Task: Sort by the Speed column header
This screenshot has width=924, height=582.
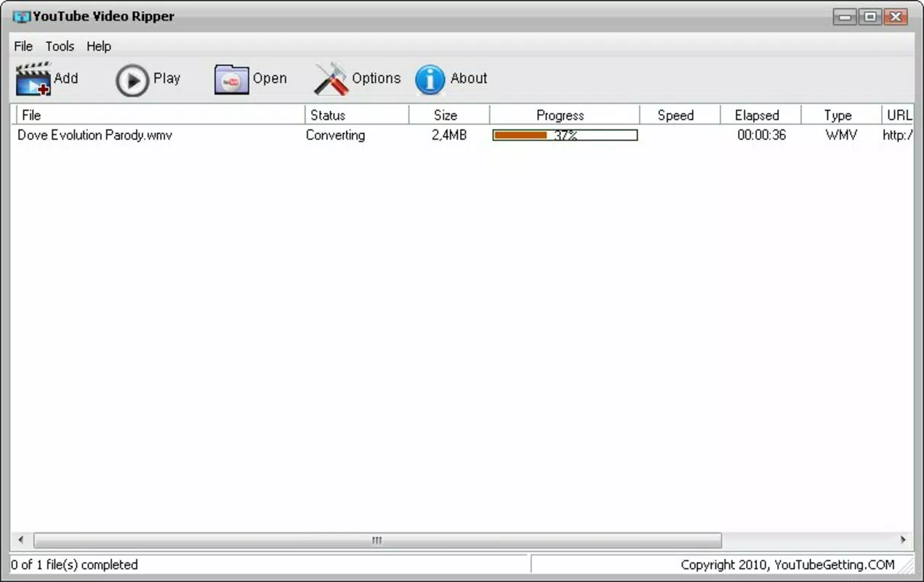Action: 680,115
